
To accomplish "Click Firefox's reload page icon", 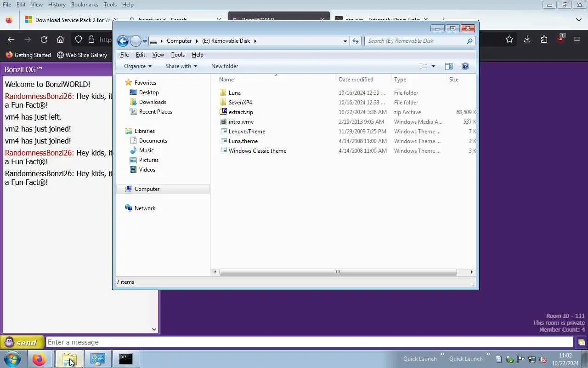I will tap(44, 40).
